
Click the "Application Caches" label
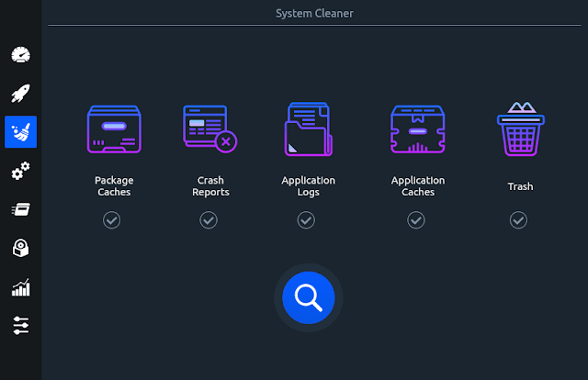(418, 186)
